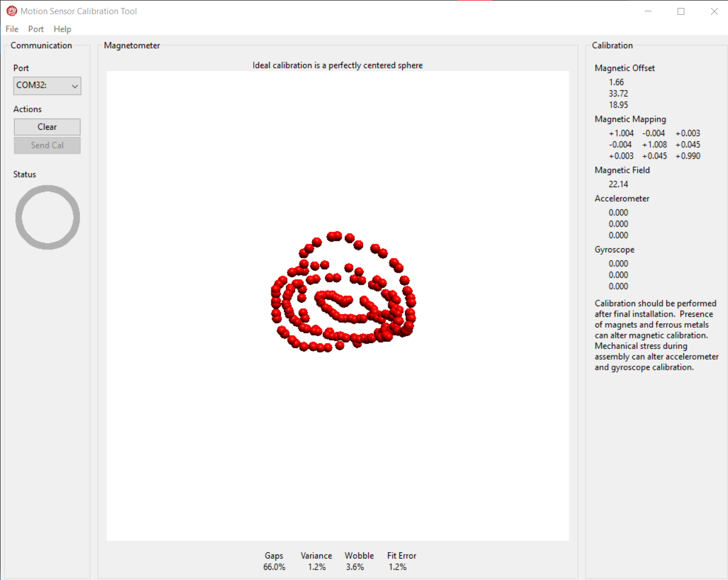Click the Variance value 1.2%

[317, 567]
